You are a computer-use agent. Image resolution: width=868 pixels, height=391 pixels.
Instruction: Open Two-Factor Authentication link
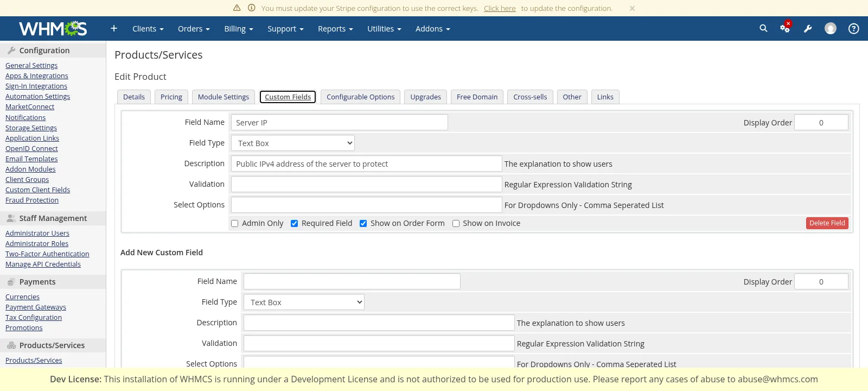pos(47,254)
